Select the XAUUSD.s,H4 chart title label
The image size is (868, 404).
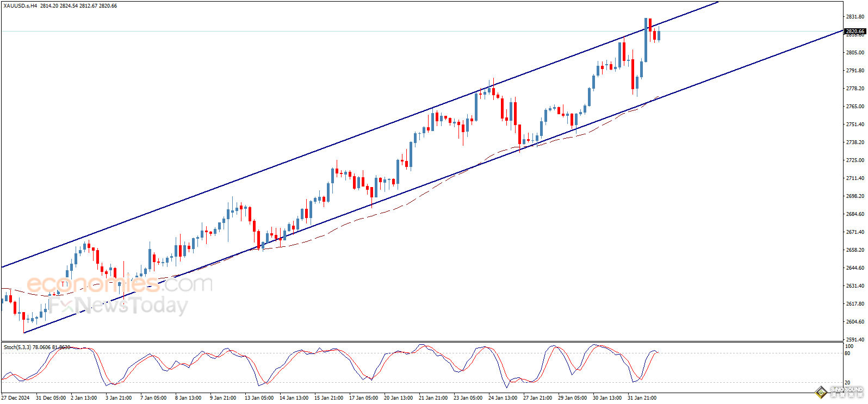coord(20,6)
